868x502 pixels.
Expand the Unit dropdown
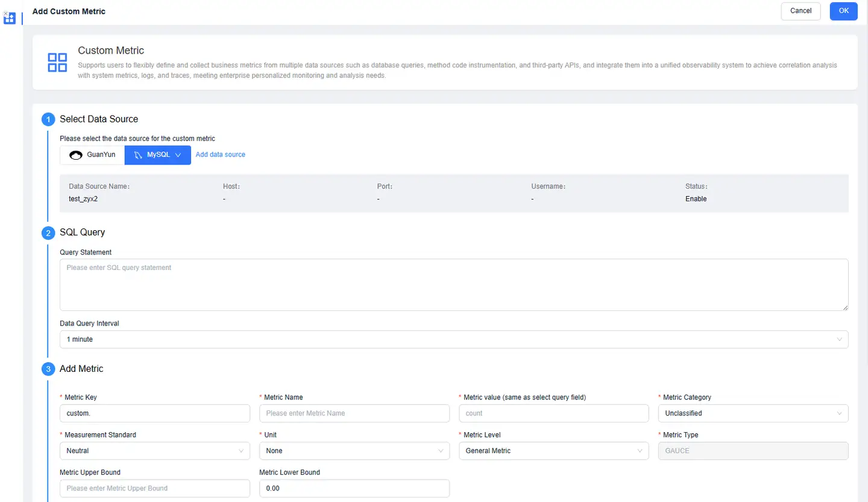point(354,451)
